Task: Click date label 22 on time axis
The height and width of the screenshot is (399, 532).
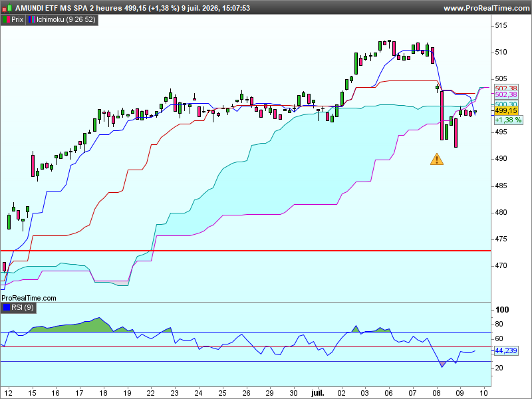Action: click(x=151, y=393)
